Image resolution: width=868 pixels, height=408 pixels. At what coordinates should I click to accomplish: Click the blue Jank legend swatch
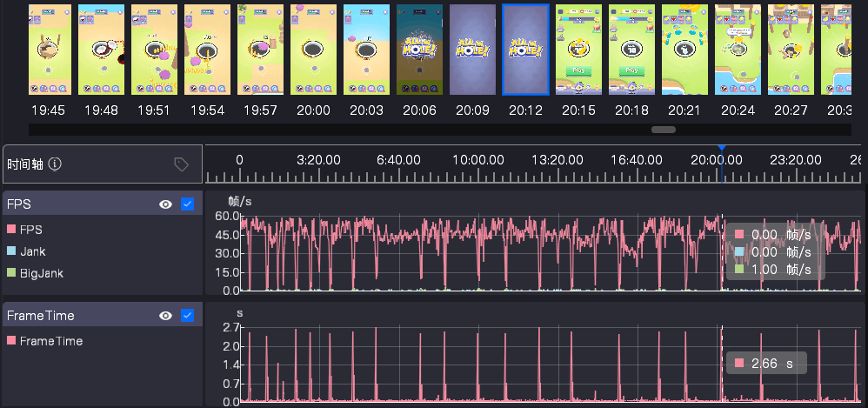click(11, 251)
